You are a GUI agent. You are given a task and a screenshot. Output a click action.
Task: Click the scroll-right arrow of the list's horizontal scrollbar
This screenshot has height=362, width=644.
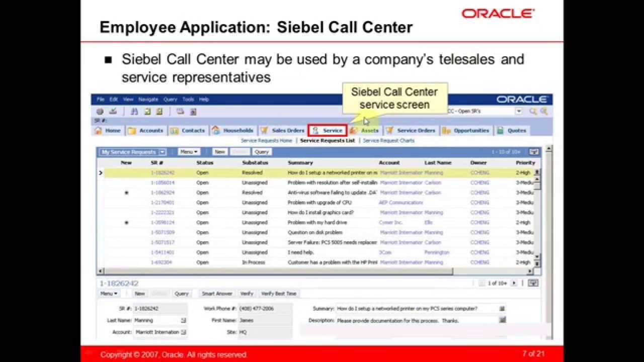point(530,271)
